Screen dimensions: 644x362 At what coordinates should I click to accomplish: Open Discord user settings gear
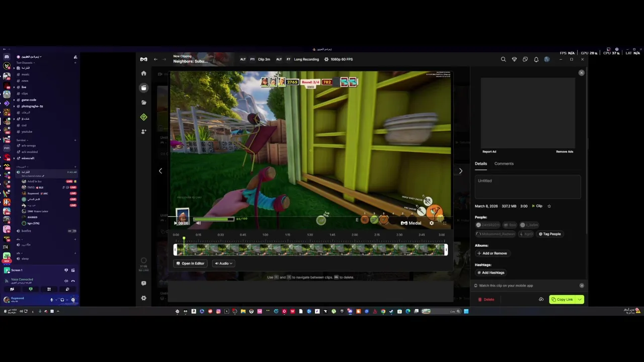tap(73, 300)
